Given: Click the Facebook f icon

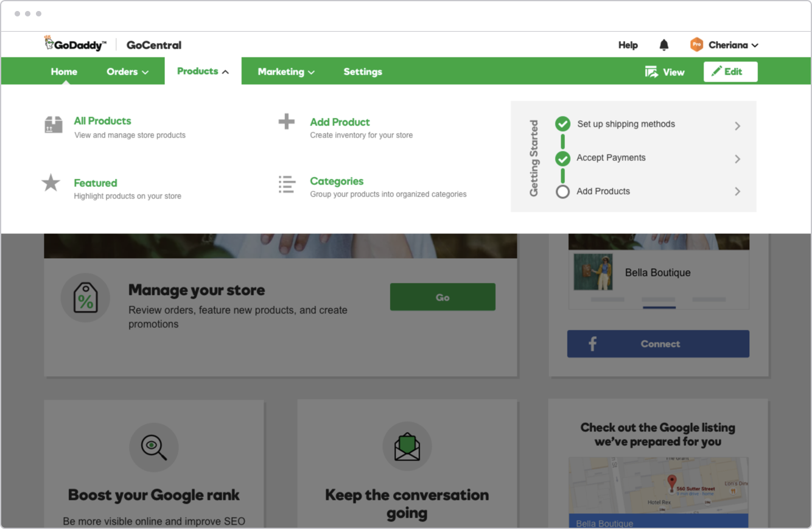Looking at the screenshot, I should pyautogui.click(x=592, y=344).
